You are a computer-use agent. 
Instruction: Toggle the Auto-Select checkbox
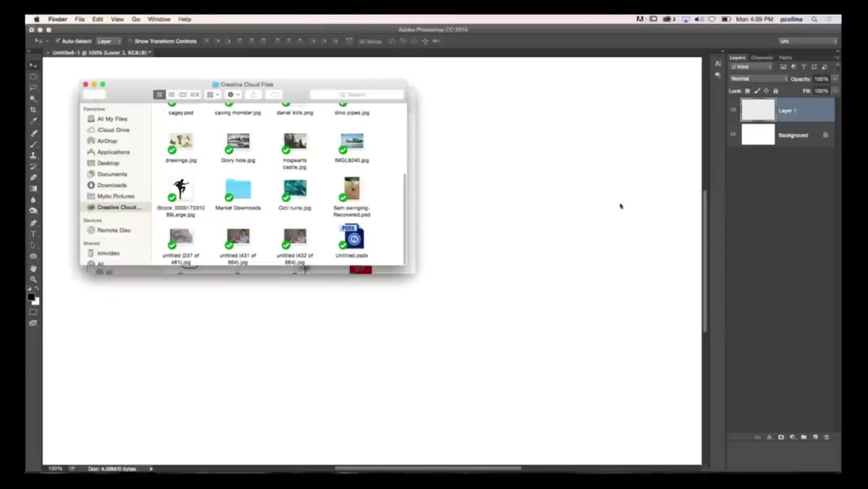58,41
